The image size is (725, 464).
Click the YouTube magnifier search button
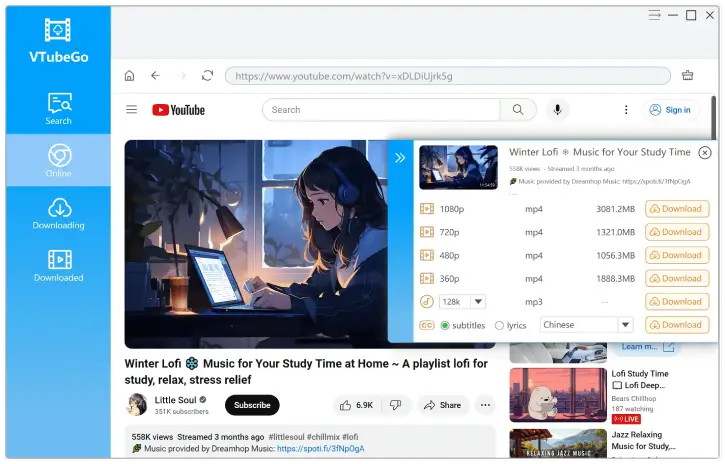(x=518, y=110)
